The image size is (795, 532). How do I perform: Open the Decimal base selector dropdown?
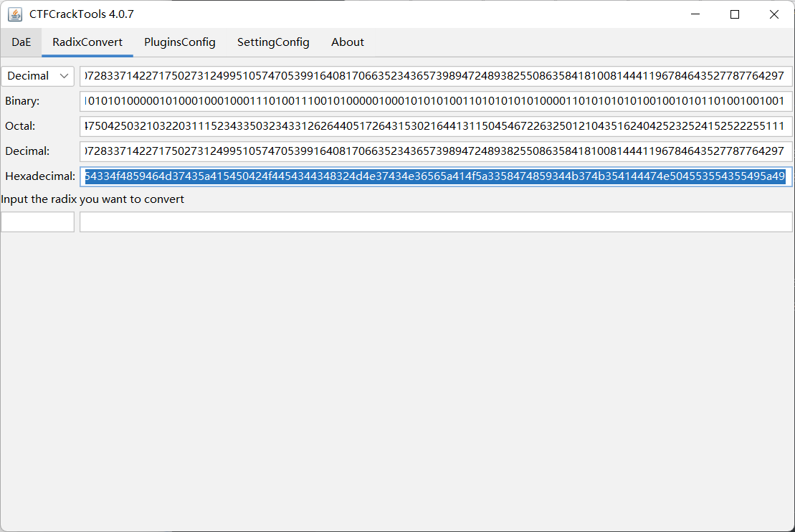point(37,76)
